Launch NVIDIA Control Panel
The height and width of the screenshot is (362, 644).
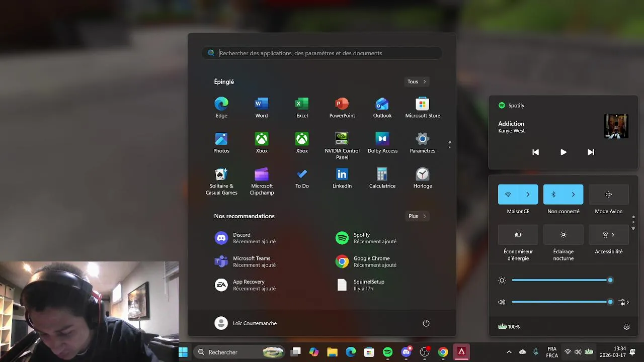[342, 146]
